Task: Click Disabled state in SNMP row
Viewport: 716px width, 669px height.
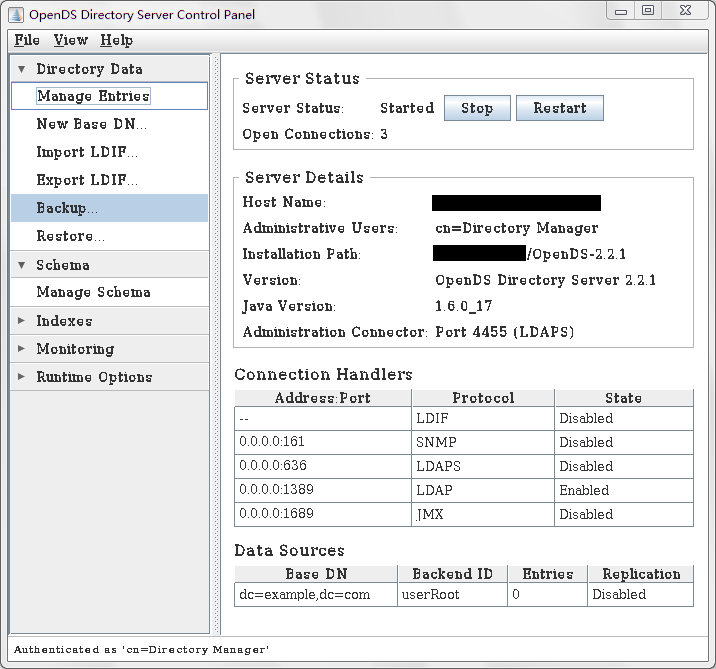Action: pos(624,442)
